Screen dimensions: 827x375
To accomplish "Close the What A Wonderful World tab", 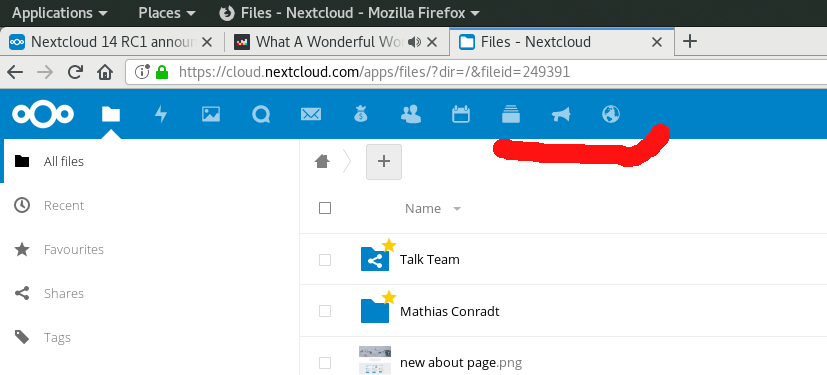I will tap(432, 42).
